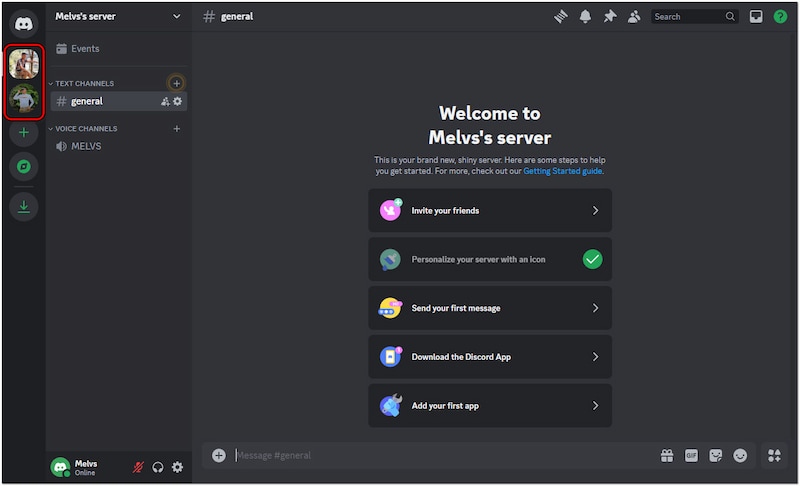Screen dimensions: 800x486
Task: Collapse the Voice Channels category
Action: [x=87, y=128]
